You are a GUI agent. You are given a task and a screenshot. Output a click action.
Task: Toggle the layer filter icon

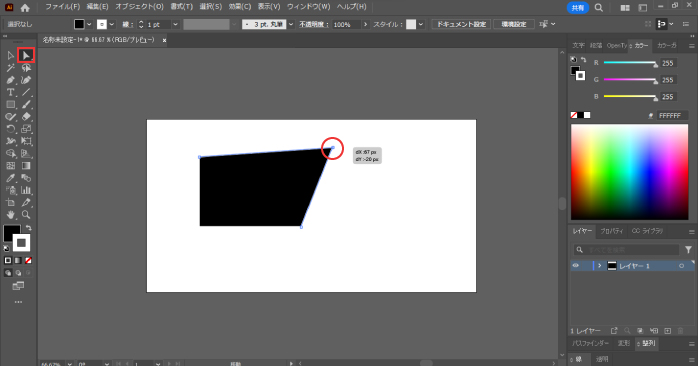[688, 250]
